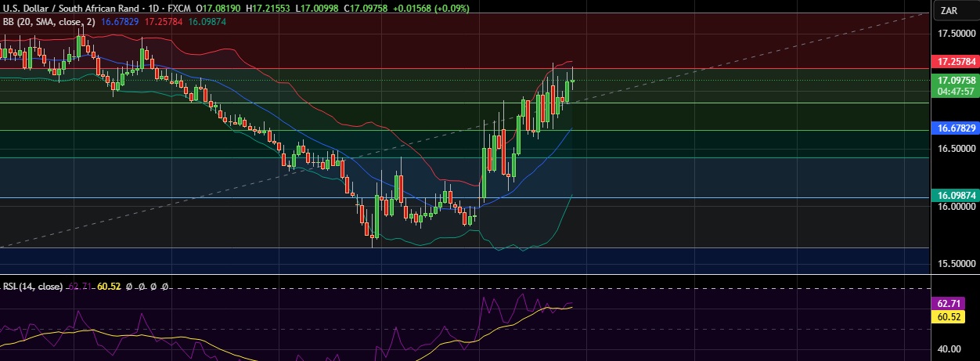Click the open price O17.08190
980x361 pixels.
(x=218, y=8)
